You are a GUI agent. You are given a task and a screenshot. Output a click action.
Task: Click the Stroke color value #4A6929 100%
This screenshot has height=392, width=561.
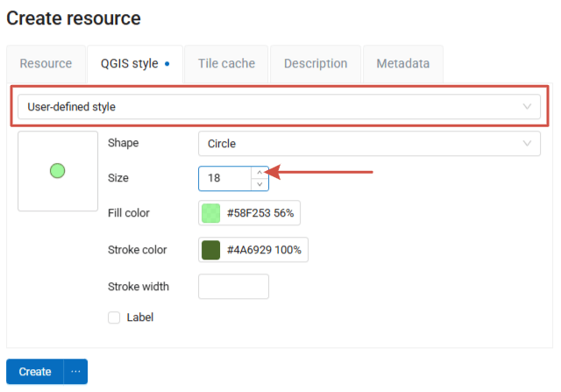tap(264, 250)
